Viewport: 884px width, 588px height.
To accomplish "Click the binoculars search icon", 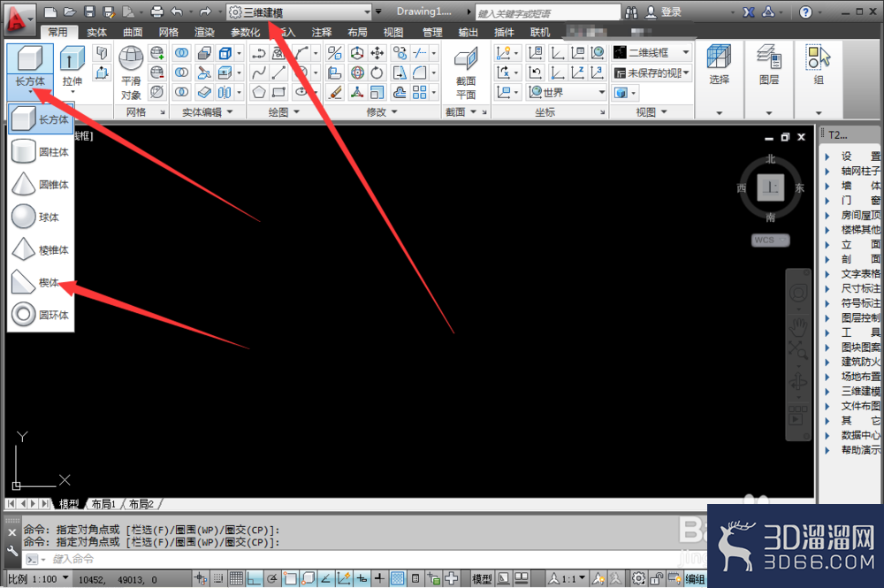I will [631, 11].
